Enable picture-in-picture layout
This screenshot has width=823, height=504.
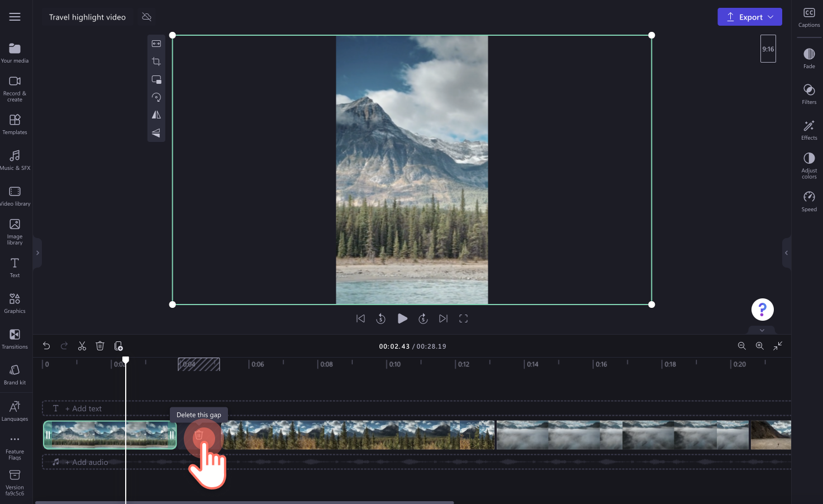(x=156, y=79)
